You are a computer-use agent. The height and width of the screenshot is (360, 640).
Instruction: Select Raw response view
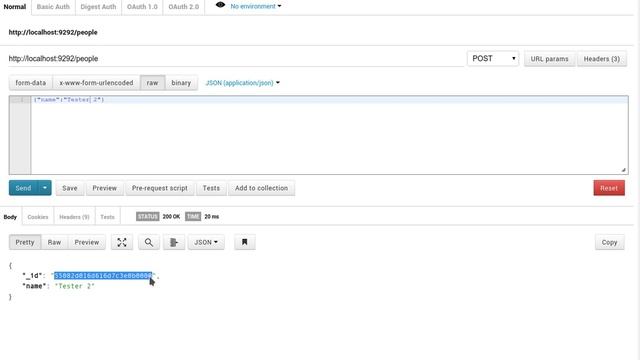(54, 242)
